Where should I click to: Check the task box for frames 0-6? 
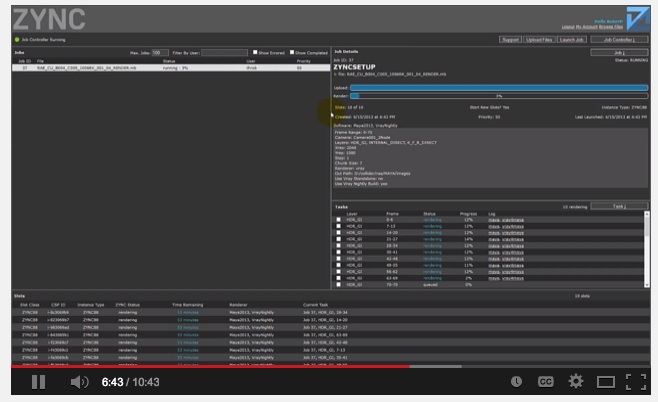tap(338, 219)
